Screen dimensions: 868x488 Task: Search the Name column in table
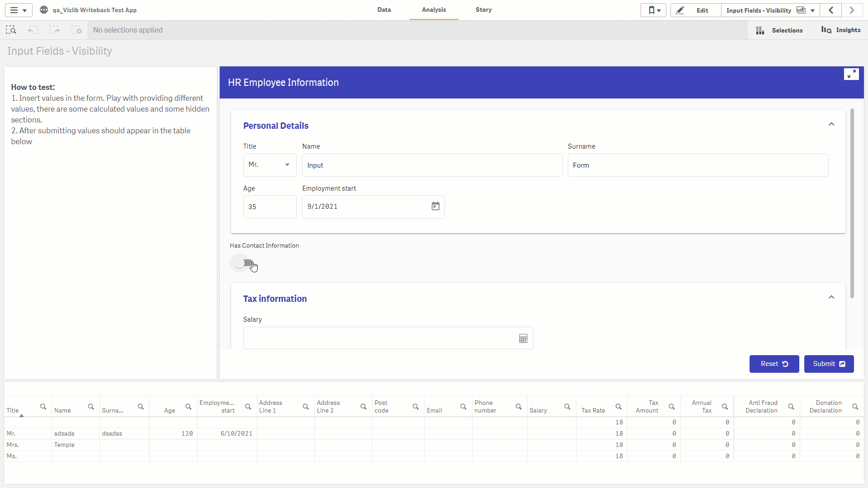point(91,407)
